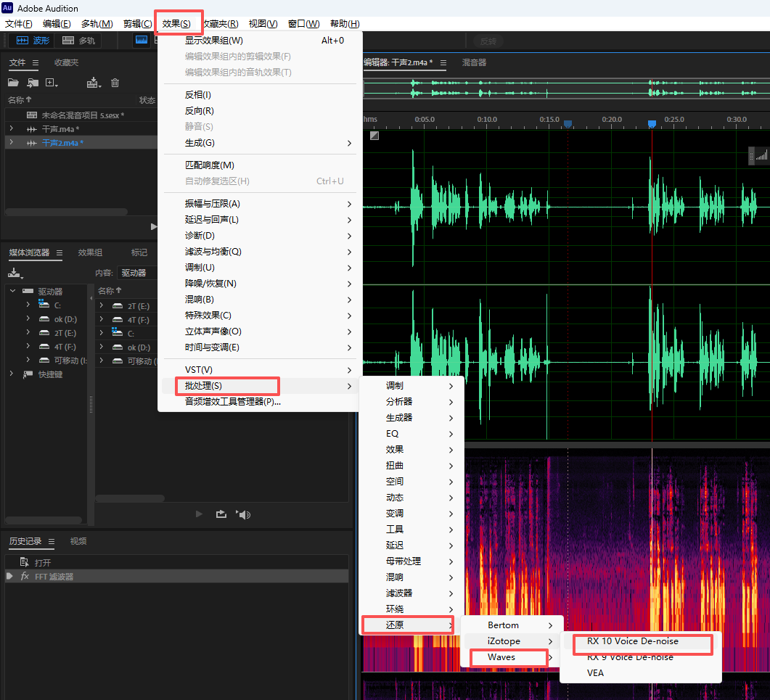Open the iZotope vendor submenu
Viewport: 770px width, 700px height.
(x=511, y=641)
